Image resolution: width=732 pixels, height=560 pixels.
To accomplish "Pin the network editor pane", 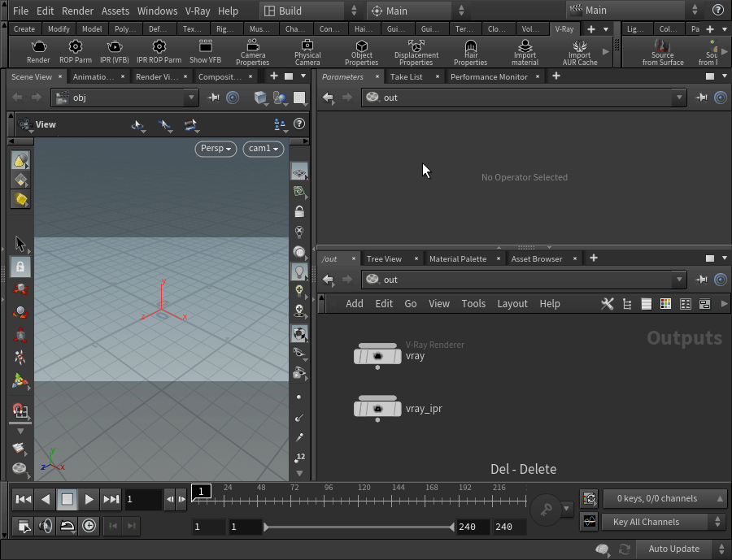I will [702, 280].
